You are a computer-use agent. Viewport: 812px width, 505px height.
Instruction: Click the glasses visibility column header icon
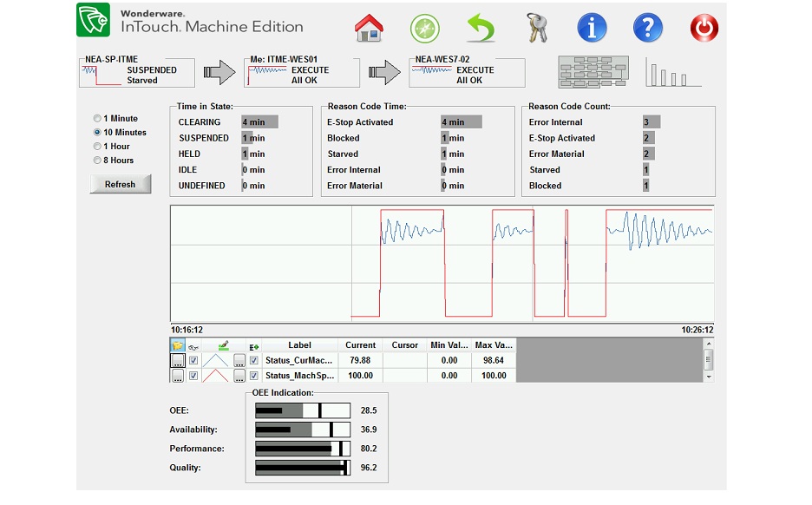[x=193, y=346]
